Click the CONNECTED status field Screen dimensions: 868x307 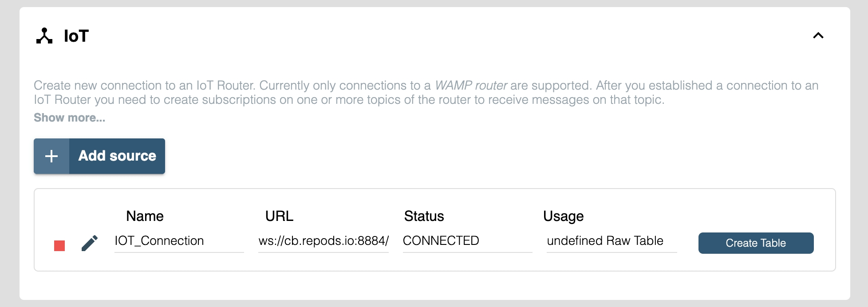pyautogui.click(x=467, y=241)
